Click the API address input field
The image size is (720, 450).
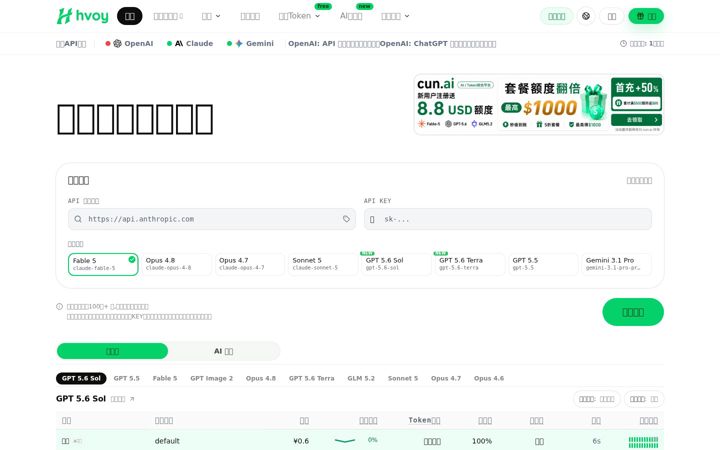(212, 219)
